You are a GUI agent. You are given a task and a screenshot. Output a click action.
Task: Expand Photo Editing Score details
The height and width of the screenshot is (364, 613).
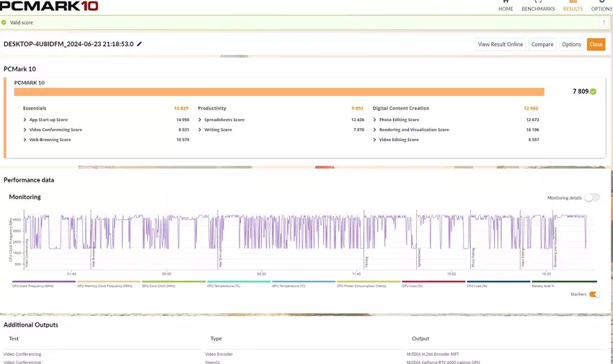click(375, 120)
